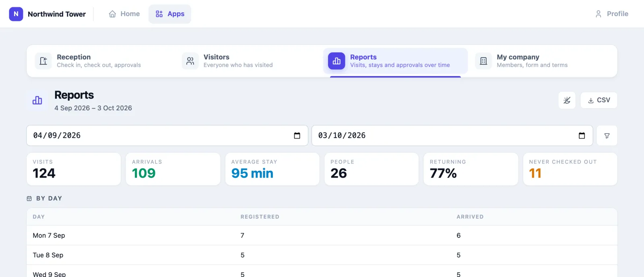Switch to the Reception tab

tap(102, 61)
